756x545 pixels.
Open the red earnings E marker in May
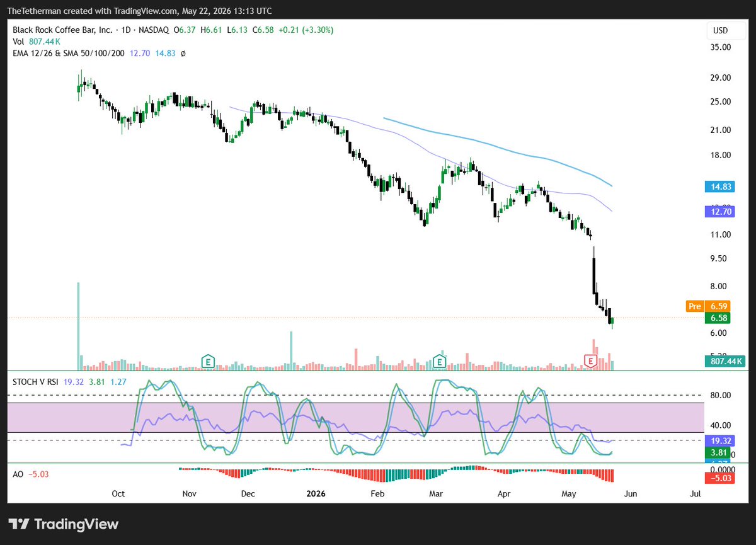pyautogui.click(x=590, y=361)
